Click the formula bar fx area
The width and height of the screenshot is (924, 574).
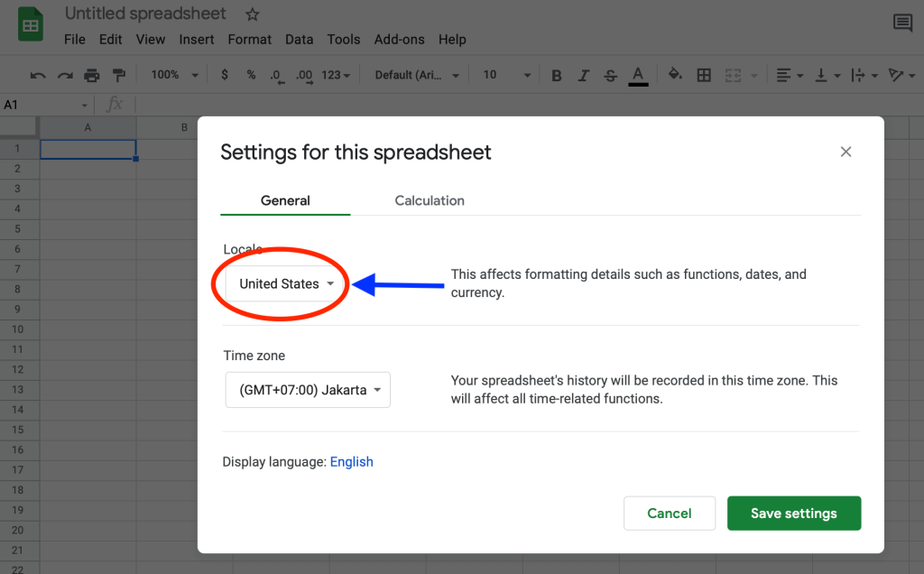tap(115, 105)
